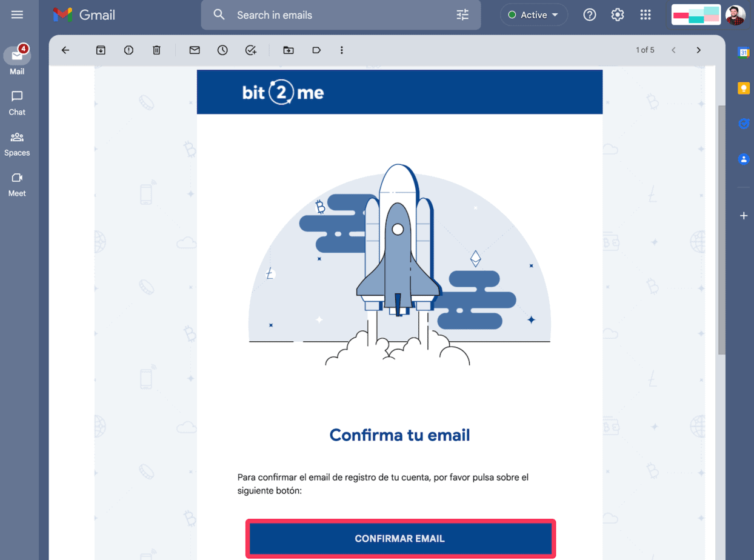This screenshot has width=754, height=560.
Task: Open the account profile avatar
Action: 735,15
